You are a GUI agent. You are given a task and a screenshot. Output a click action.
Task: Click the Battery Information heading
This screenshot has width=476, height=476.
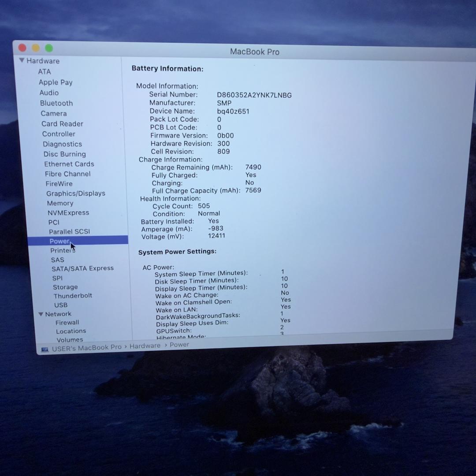click(167, 69)
